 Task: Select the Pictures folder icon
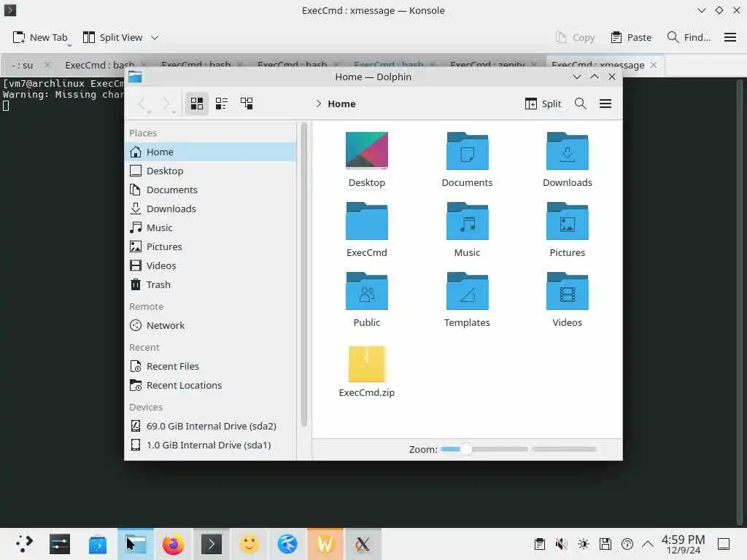(567, 220)
